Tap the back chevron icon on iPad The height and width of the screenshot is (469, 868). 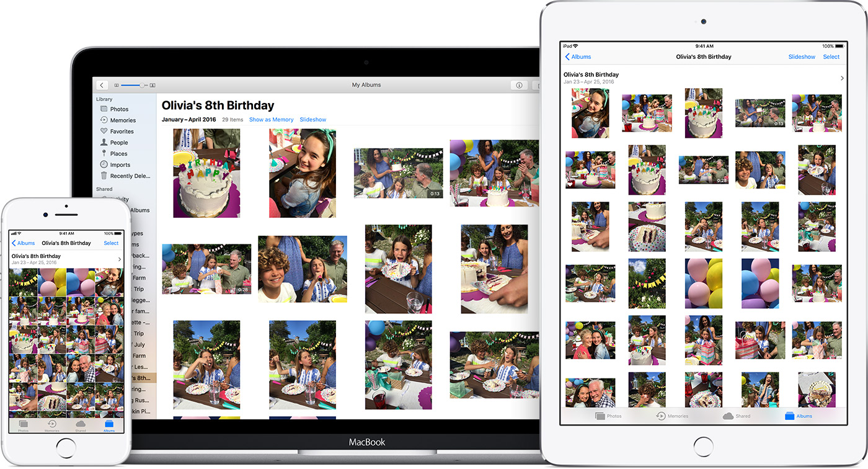click(x=567, y=56)
